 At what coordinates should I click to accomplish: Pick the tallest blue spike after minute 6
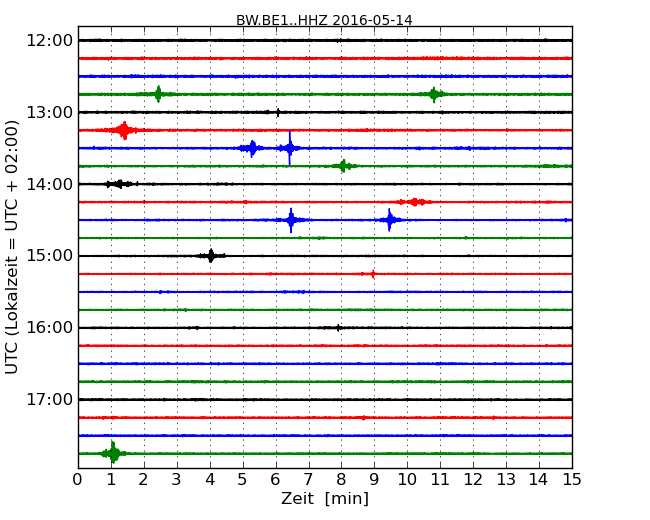click(290, 148)
